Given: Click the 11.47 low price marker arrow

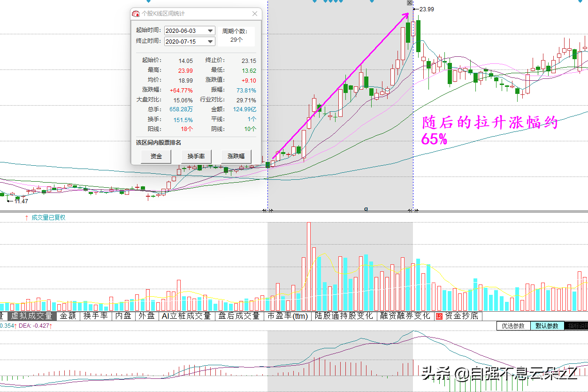Looking at the screenshot, I should [10, 201].
